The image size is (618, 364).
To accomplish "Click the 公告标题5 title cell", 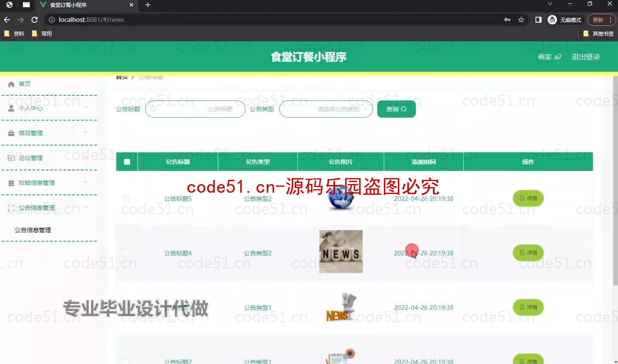I will click(178, 199).
